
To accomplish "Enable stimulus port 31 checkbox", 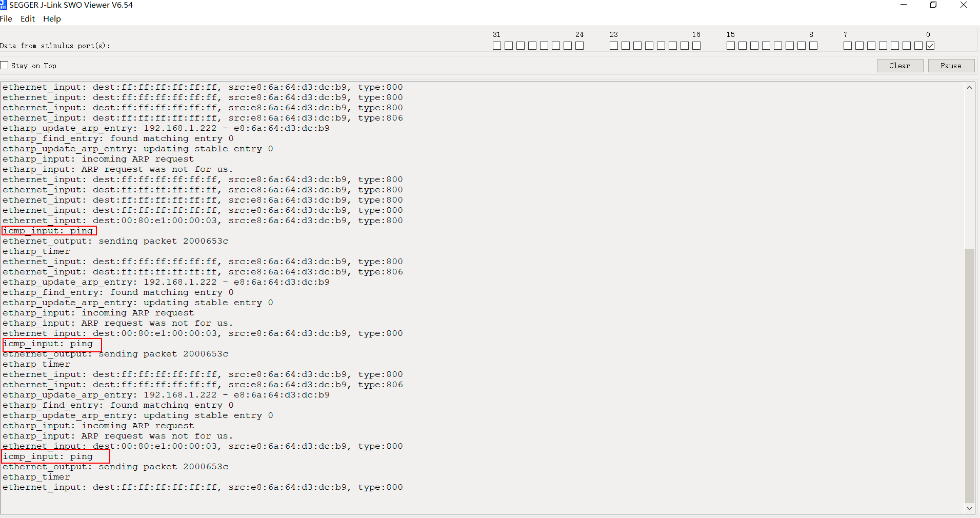I will coord(496,46).
